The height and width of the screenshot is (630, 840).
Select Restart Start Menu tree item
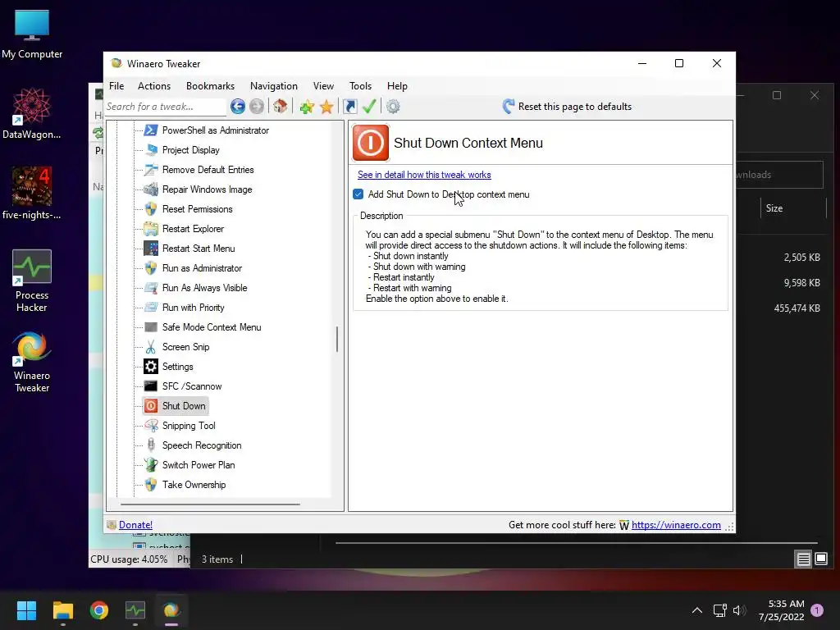(x=199, y=249)
